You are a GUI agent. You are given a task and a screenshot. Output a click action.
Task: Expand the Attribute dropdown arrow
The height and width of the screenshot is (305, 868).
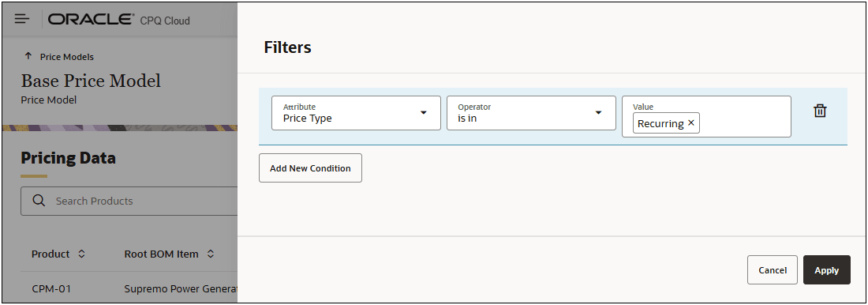click(424, 112)
